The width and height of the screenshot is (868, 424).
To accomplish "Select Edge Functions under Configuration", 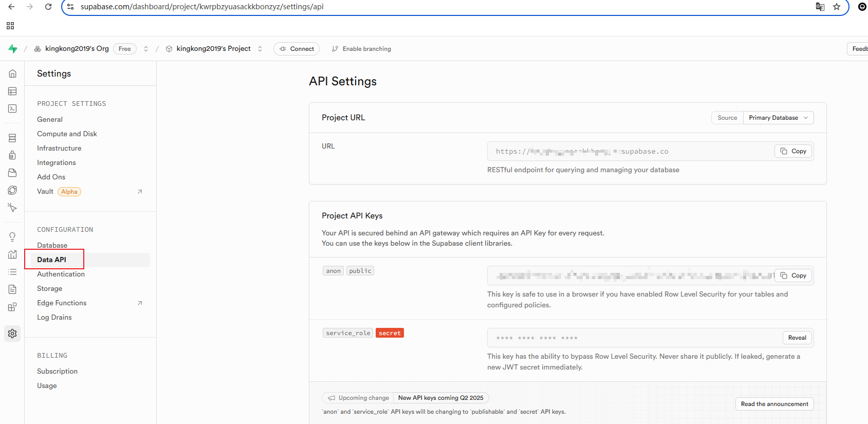I will click(x=62, y=303).
